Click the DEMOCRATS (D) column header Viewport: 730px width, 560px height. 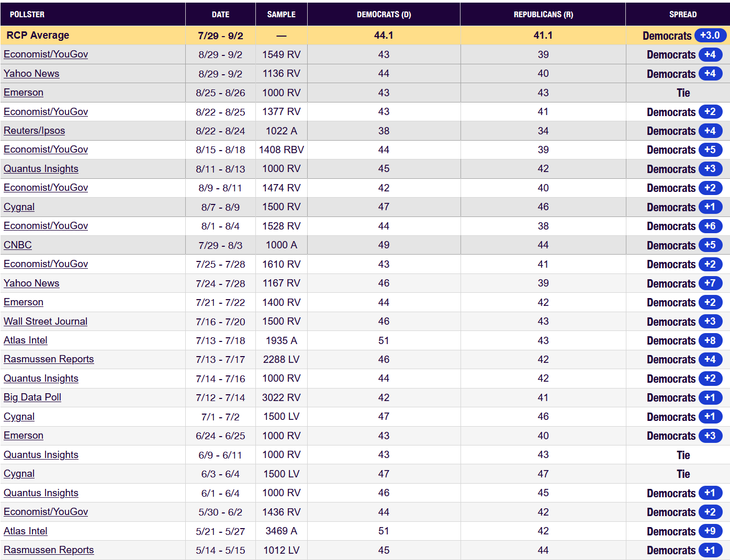pos(384,15)
